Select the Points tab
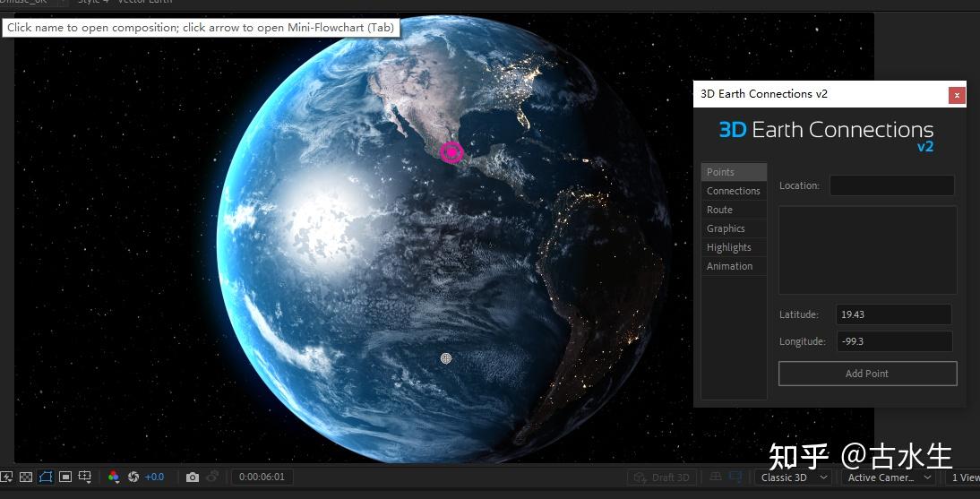 pyautogui.click(x=734, y=172)
